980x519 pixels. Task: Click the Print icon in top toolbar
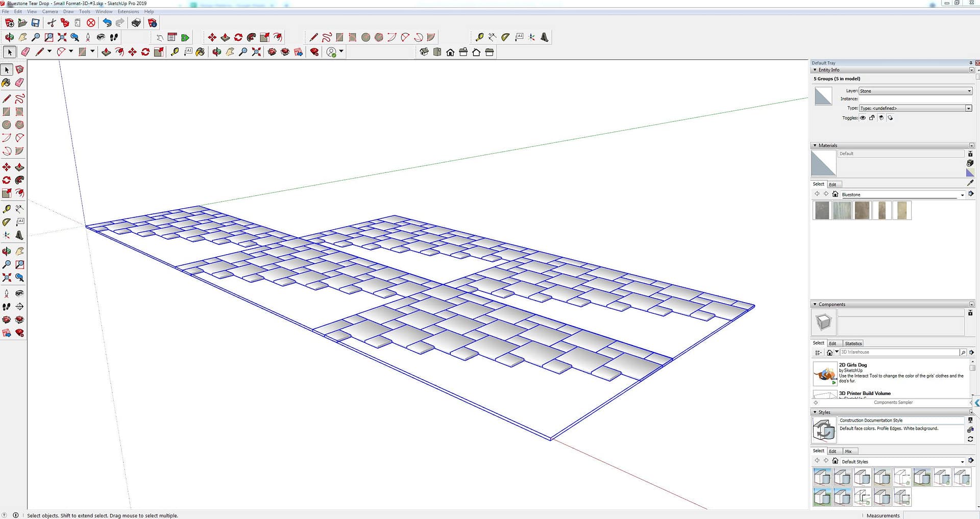[136, 23]
